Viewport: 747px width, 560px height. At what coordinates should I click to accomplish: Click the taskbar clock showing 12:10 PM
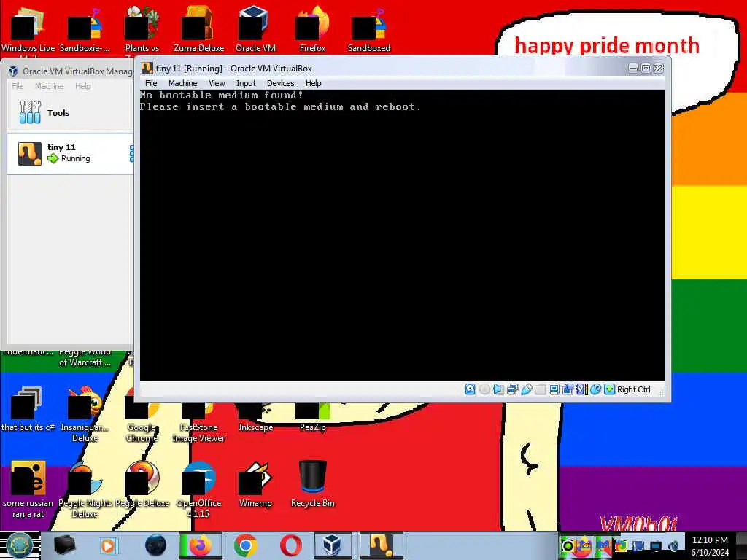[710, 545]
